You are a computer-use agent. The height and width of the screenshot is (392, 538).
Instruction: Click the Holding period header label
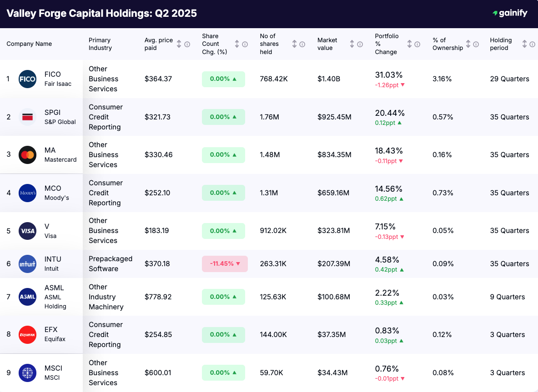(x=501, y=44)
